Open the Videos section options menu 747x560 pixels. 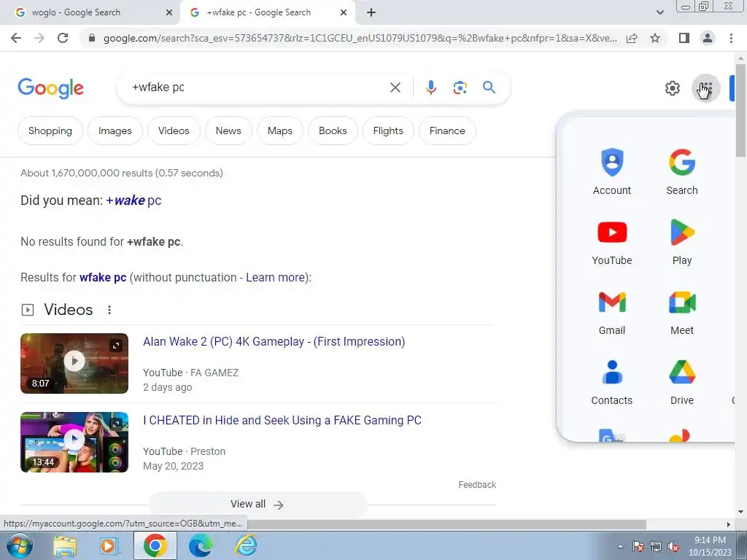pyautogui.click(x=109, y=310)
